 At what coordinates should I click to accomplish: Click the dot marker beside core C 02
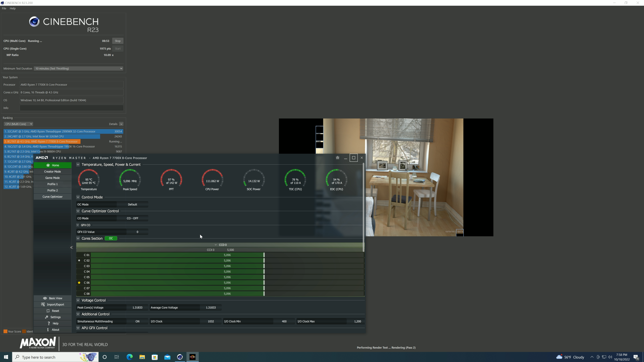pyautogui.click(x=79, y=260)
